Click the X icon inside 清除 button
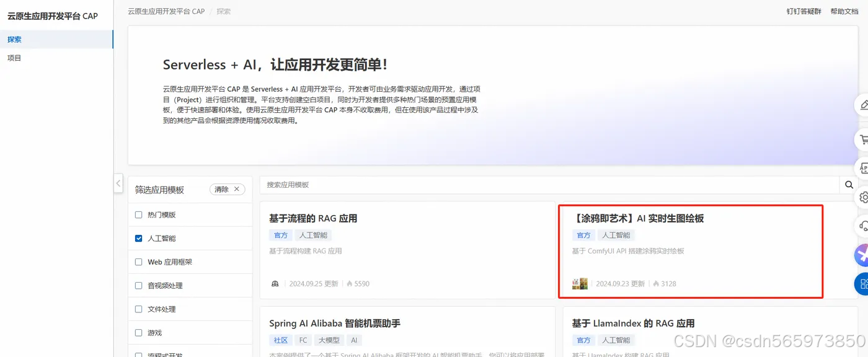The image size is (868, 357). pos(236,189)
